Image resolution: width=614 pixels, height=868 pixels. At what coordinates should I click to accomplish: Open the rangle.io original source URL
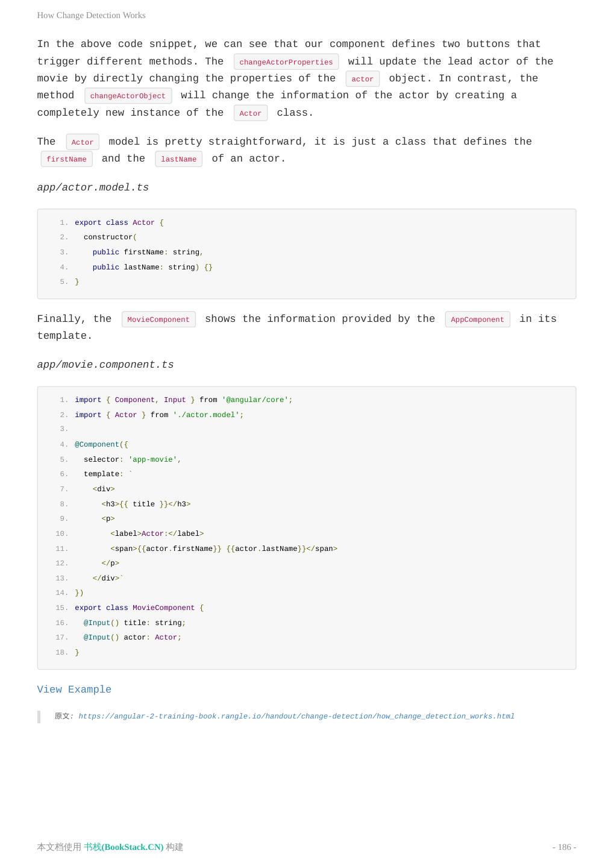pos(296,716)
